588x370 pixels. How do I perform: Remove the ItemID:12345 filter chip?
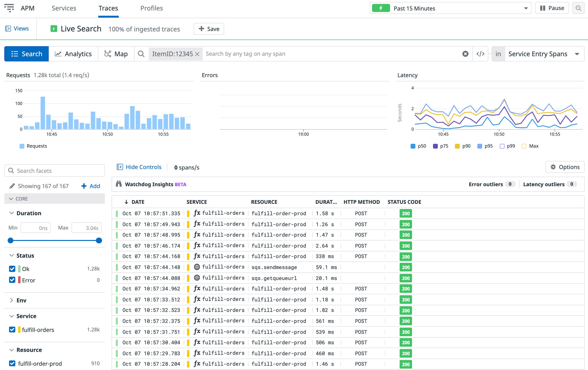[x=197, y=54]
